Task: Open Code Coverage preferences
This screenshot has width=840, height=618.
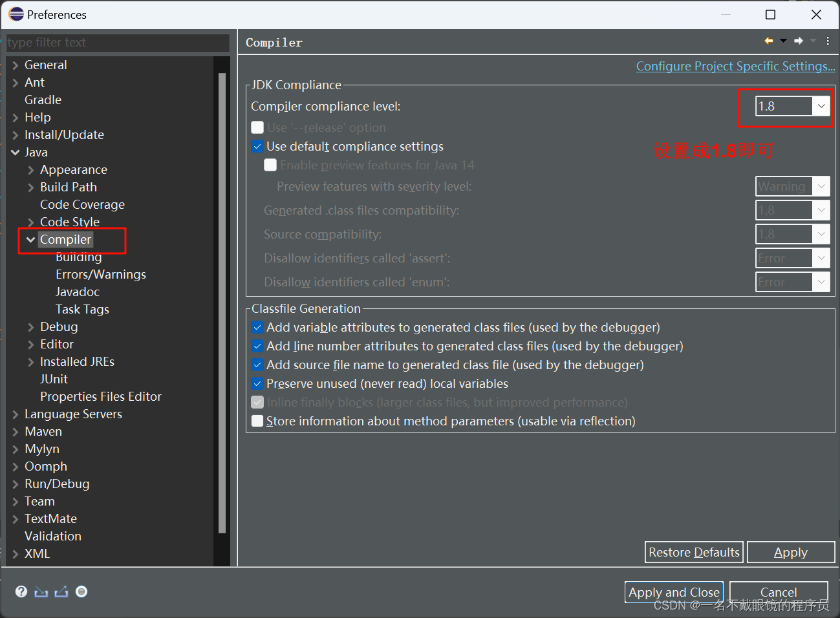Action: [x=82, y=204]
